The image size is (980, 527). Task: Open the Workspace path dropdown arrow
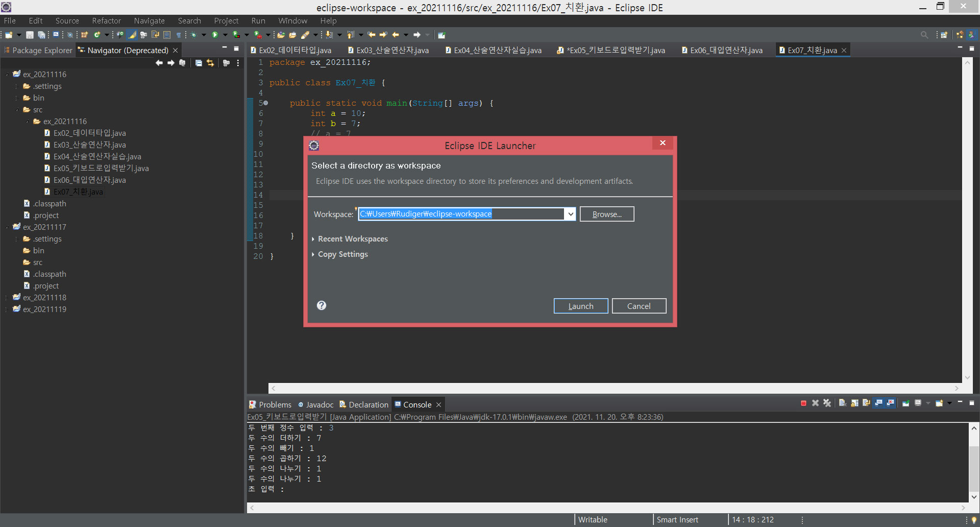coord(570,214)
